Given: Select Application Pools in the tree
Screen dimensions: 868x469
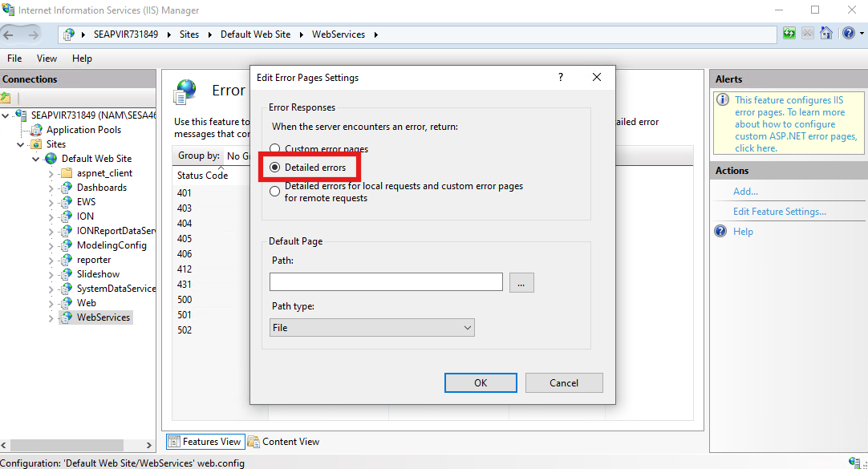Looking at the screenshot, I should (83, 129).
